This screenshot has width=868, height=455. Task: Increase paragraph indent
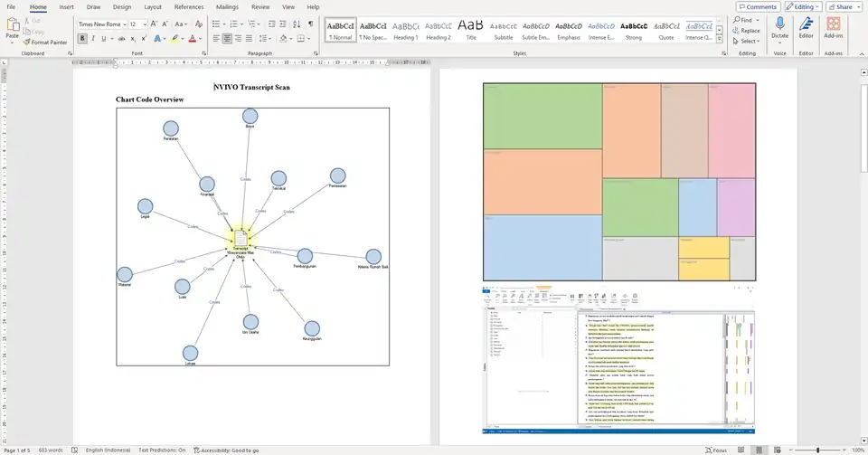282,24
